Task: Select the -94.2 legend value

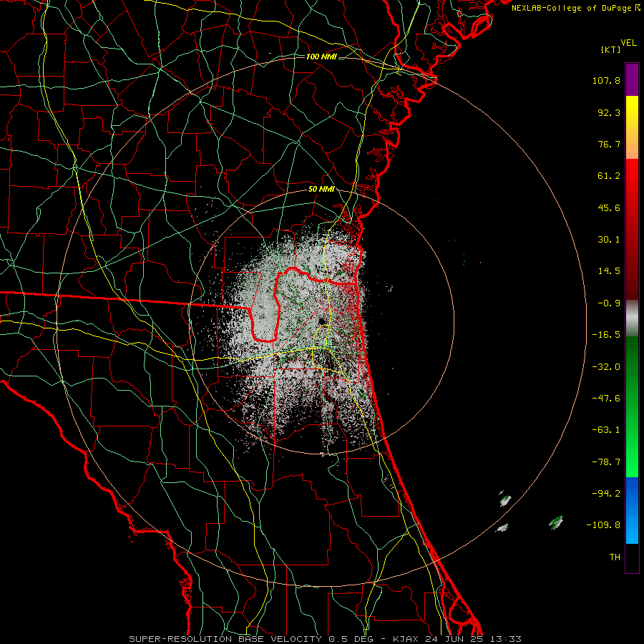Action: tap(606, 493)
